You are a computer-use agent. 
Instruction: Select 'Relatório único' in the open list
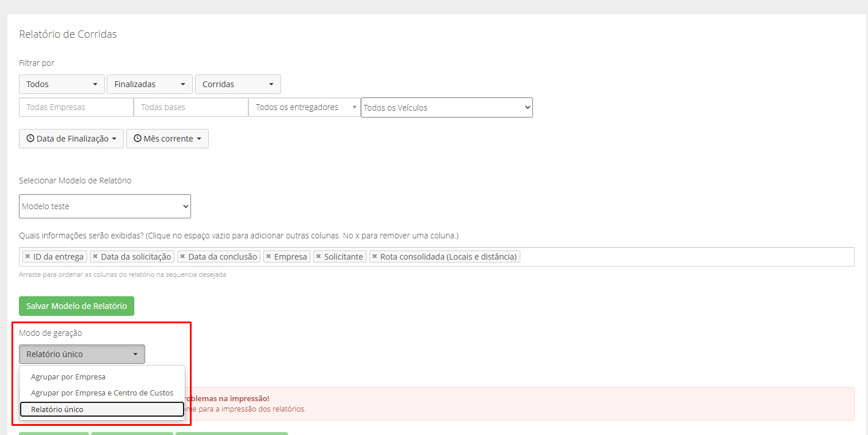click(102, 409)
